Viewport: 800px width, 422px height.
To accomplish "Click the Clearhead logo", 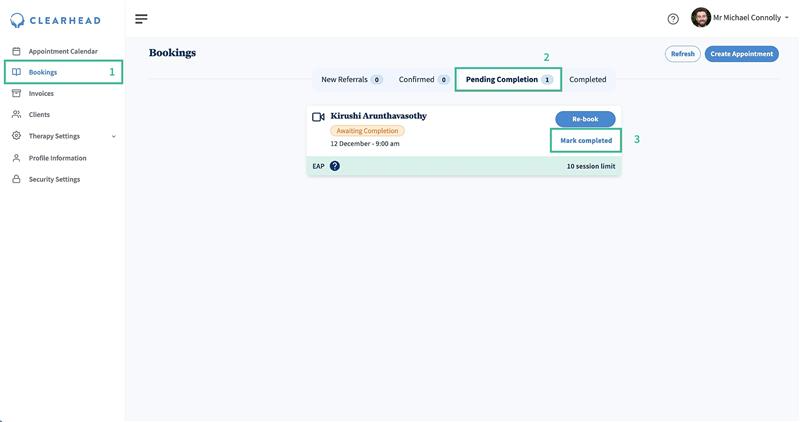I will [x=55, y=20].
